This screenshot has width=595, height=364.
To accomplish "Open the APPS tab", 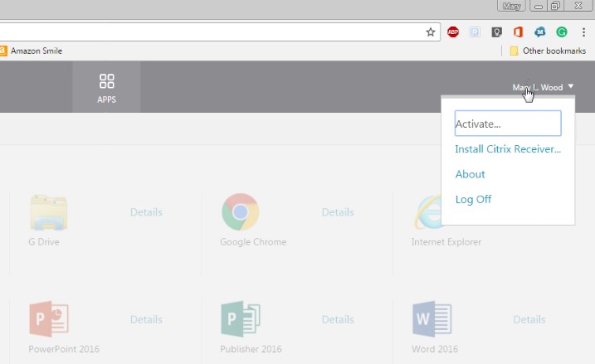I will point(106,87).
